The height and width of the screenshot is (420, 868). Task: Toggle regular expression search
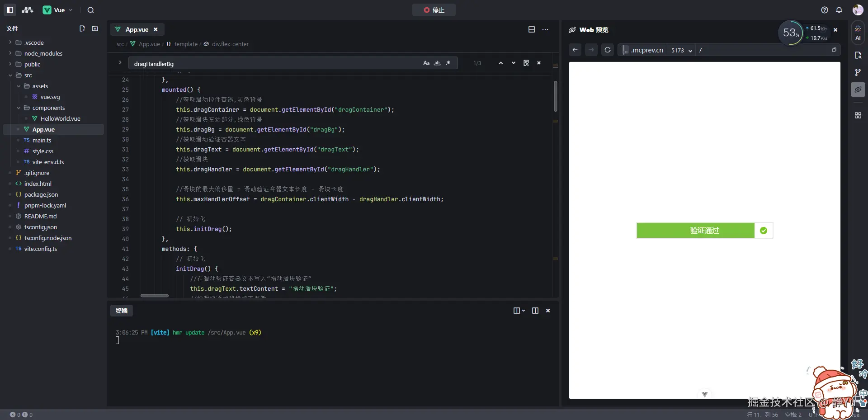[x=448, y=63]
